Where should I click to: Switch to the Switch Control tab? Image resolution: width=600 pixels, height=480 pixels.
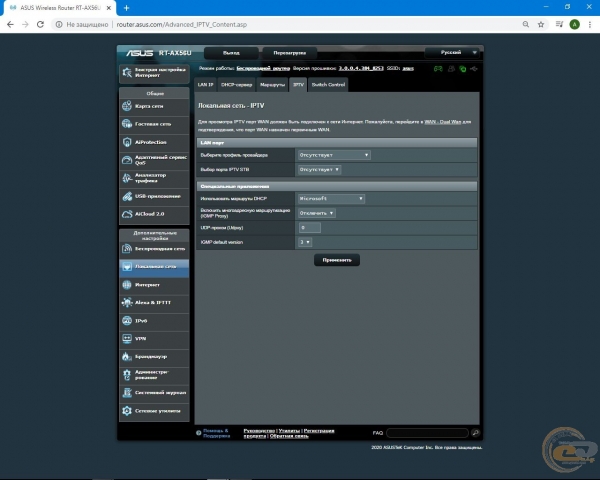pos(328,85)
